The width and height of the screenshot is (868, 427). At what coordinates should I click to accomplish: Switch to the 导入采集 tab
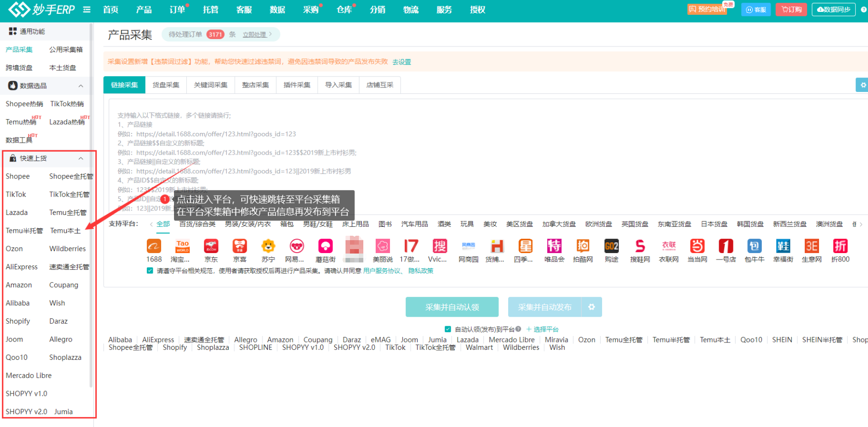[339, 85]
